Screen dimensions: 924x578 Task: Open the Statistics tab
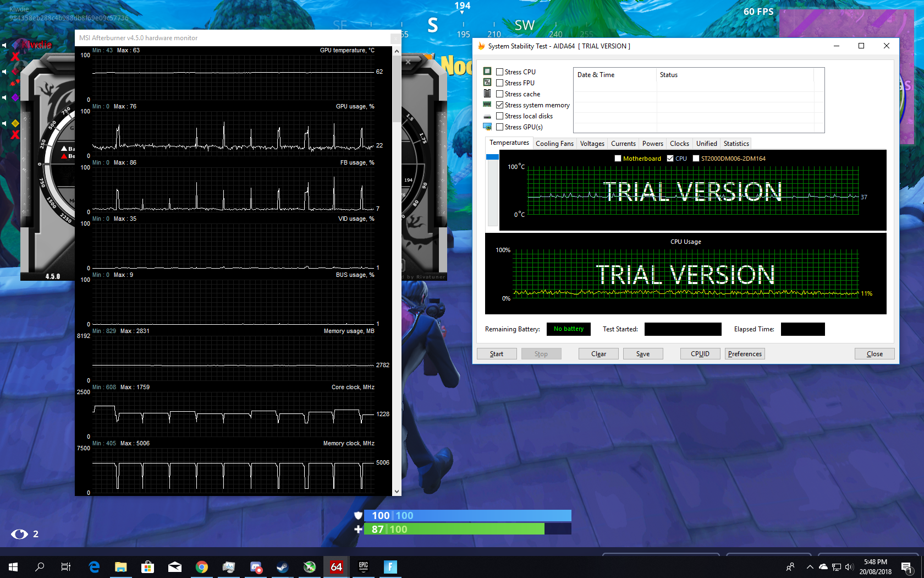[x=736, y=144]
